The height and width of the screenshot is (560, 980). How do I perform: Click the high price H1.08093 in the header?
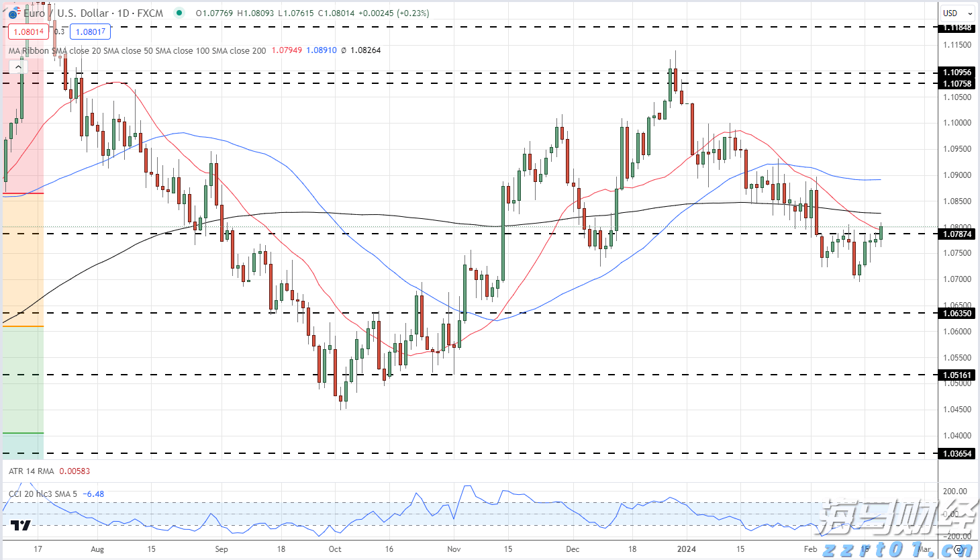tap(256, 13)
